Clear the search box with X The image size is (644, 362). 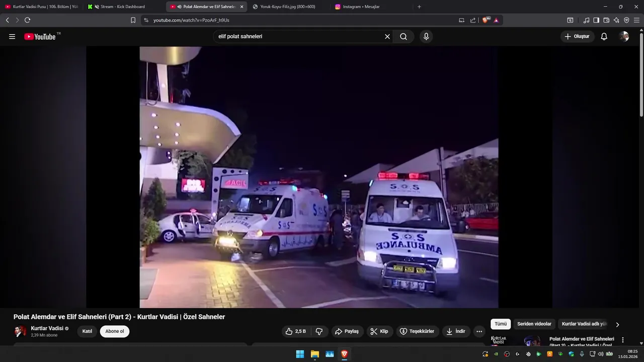(x=387, y=37)
